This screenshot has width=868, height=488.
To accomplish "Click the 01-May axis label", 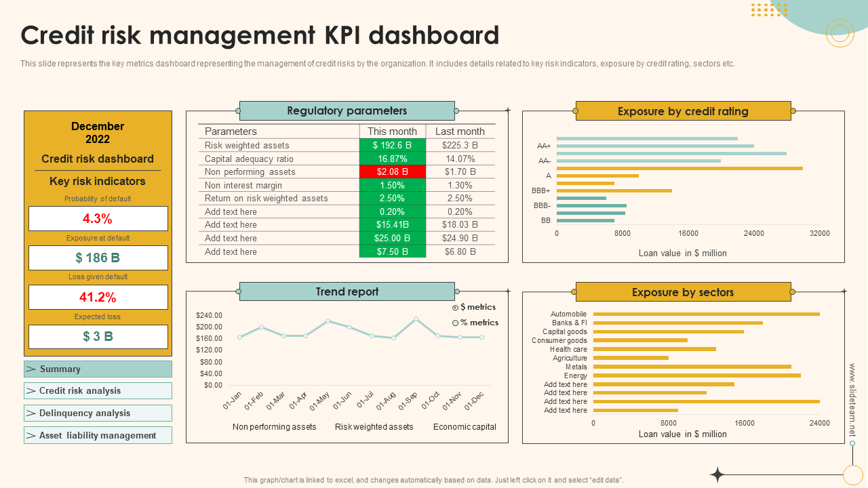I will point(320,401).
